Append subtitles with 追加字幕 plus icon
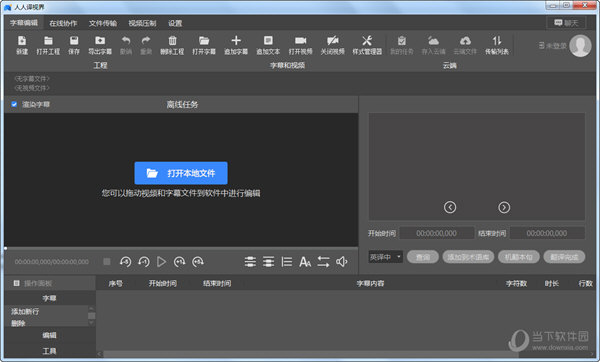Viewport: 600px width, 362px height. [x=236, y=45]
